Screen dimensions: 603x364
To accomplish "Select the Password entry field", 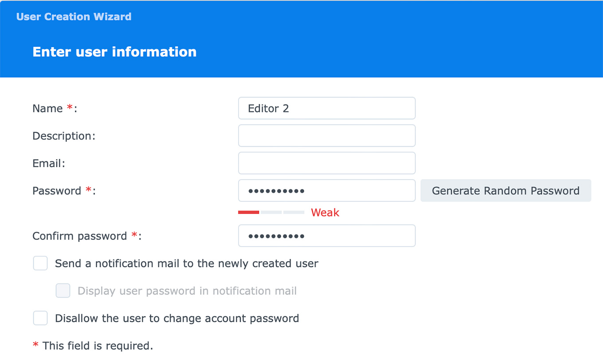I will pos(326,191).
